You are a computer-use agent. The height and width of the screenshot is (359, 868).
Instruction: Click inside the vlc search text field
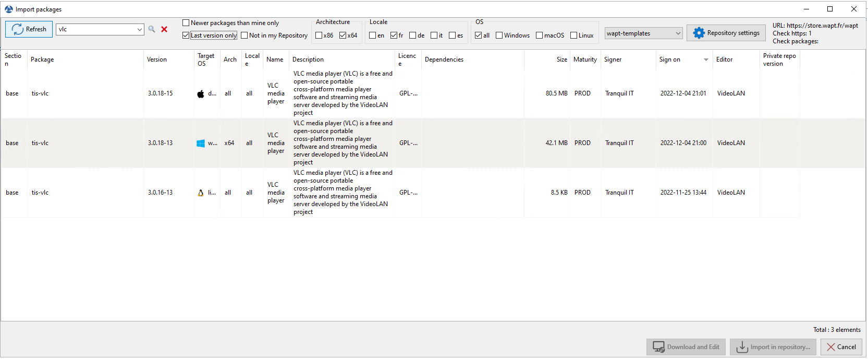coord(95,30)
